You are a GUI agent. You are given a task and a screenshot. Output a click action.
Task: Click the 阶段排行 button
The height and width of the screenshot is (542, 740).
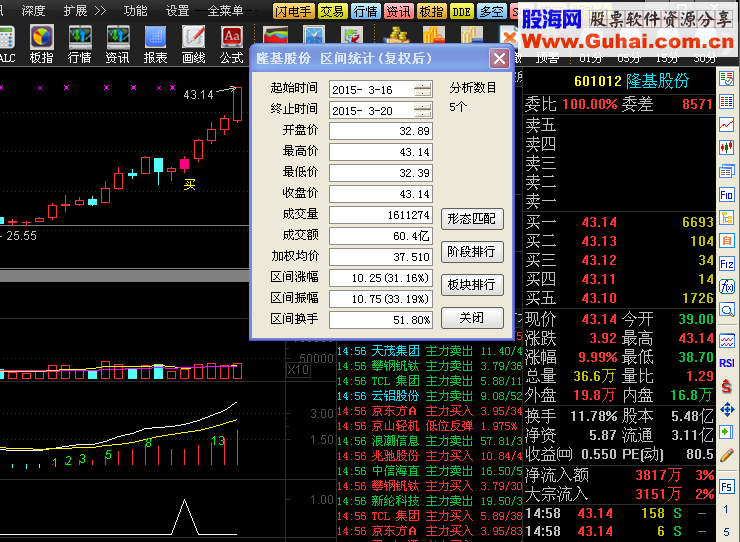point(472,252)
